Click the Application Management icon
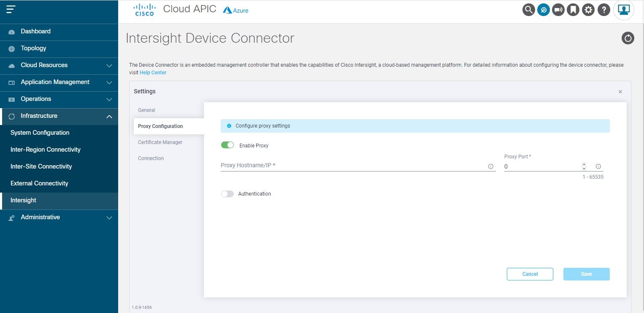Screen dimensions: 644x313 [x=12, y=82]
